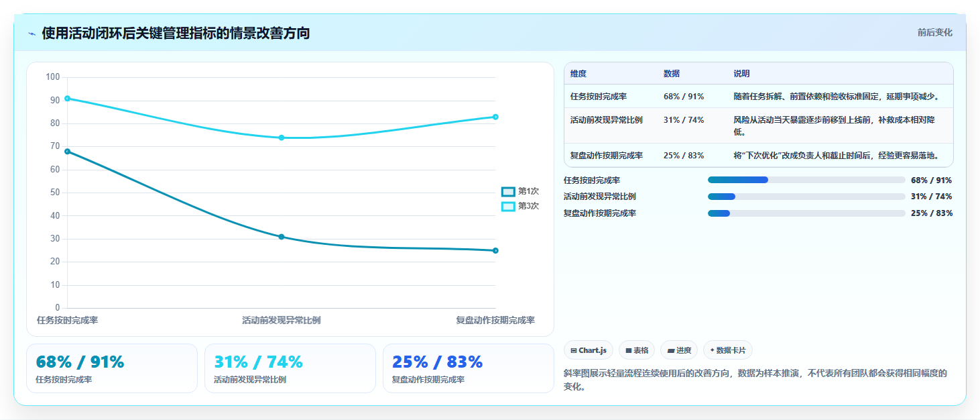This screenshot has height=420, width=980.
Task: Click the lightning icon beside the card title
Action: tap(32, 34)
